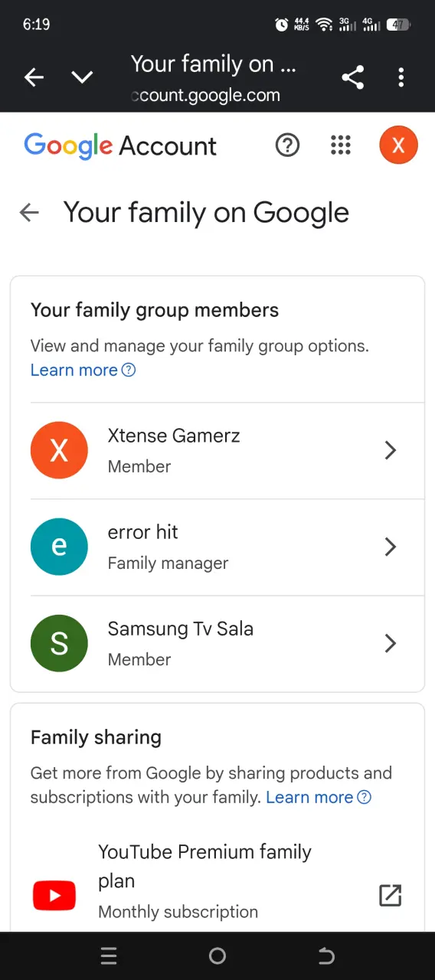The width and height of the screenshot is (435, 980).
Task: Select the Family sharing heading
Action: [x=96, y=737]
